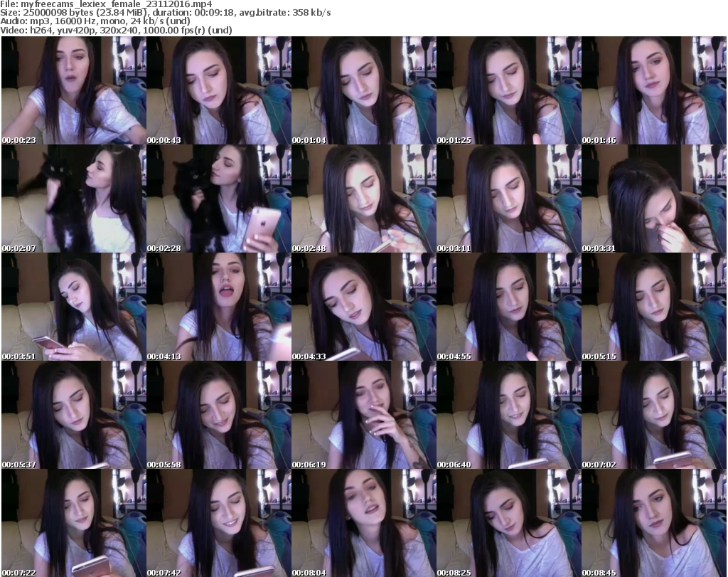
Task: Pick the thumbnail stamped 00:04:33
Action: pos(364,307)
